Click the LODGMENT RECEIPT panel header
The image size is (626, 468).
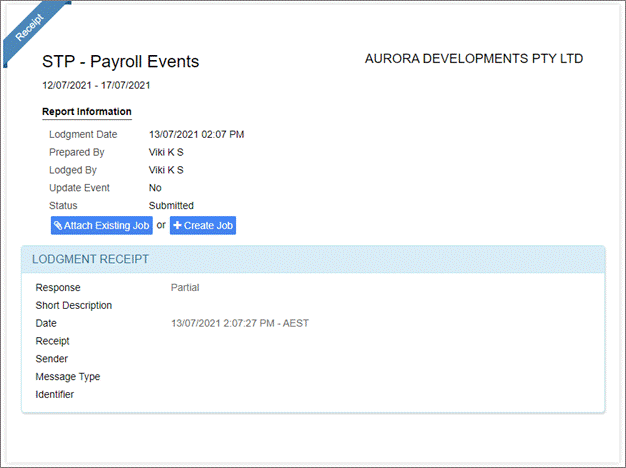click(313, 260)
